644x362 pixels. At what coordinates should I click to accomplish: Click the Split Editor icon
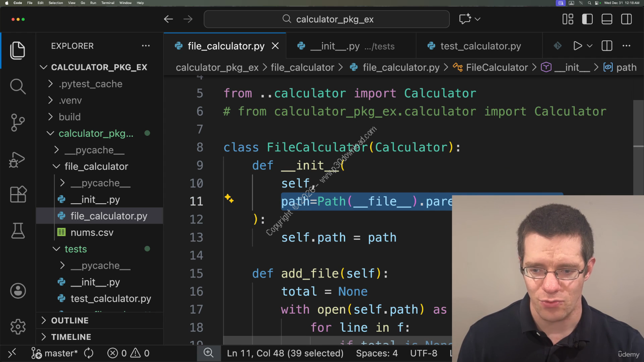click(607, 46)
